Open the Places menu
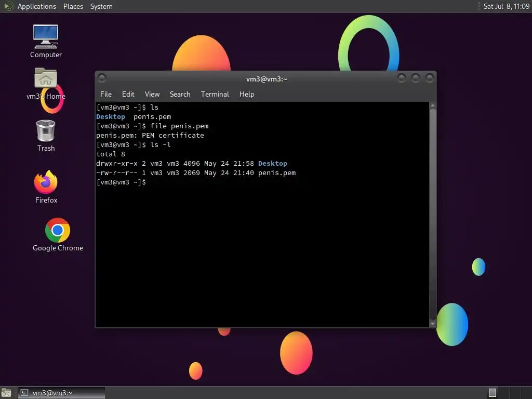This screenshot has height=399, width=532. tap(73, 6)
